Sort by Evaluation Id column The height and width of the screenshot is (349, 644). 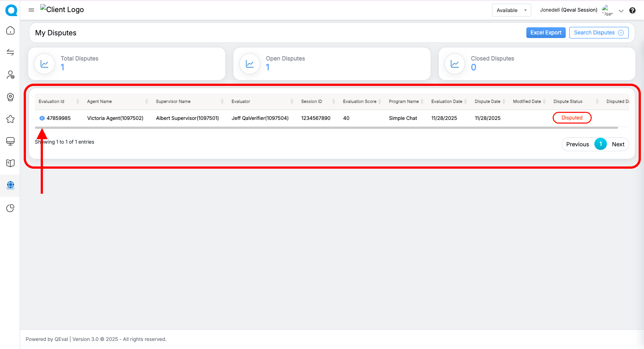pos(51,102)
